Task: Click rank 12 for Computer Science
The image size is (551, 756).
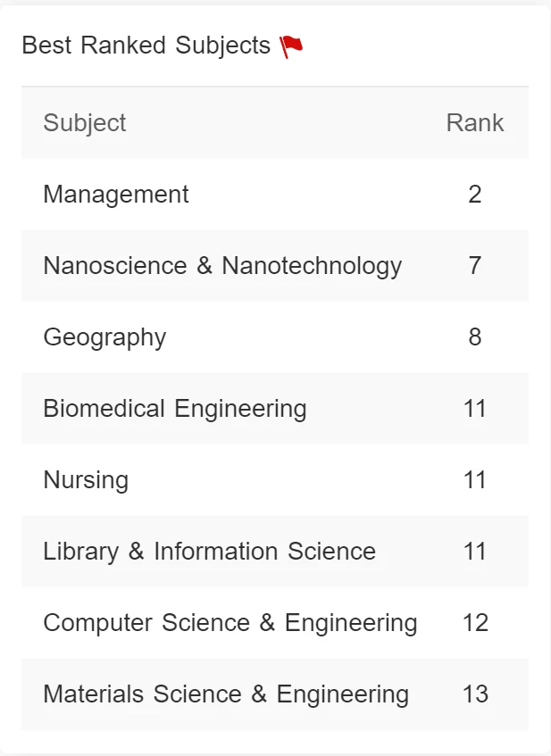Action: [475, 622]
